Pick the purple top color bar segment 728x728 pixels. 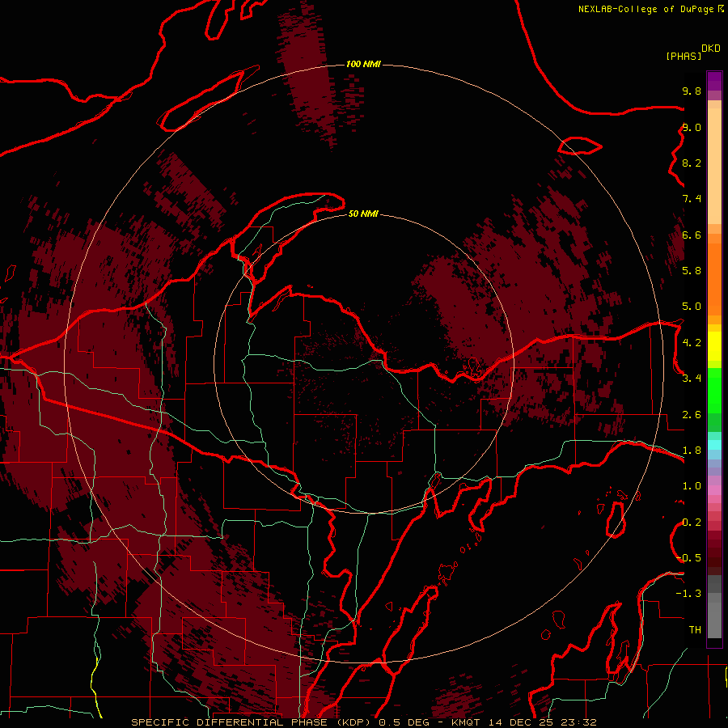pyautogui.click(x=714, y=81)
